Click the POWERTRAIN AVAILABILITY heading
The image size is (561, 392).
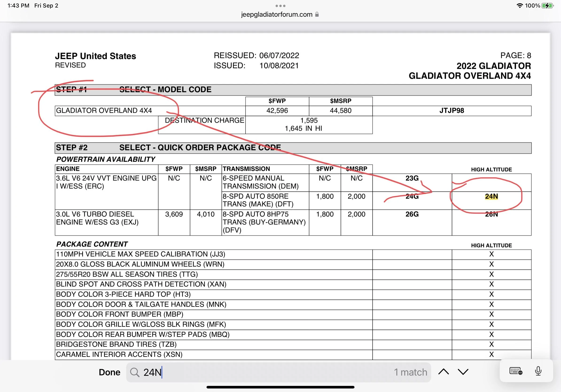click(x=105, y=159)
